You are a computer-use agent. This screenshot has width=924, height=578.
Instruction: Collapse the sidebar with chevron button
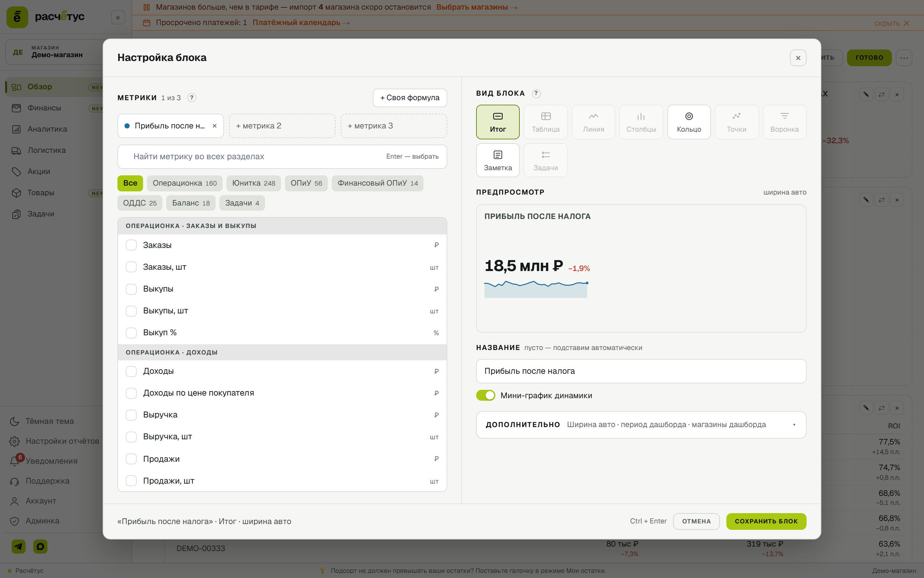tap(118, 17)
